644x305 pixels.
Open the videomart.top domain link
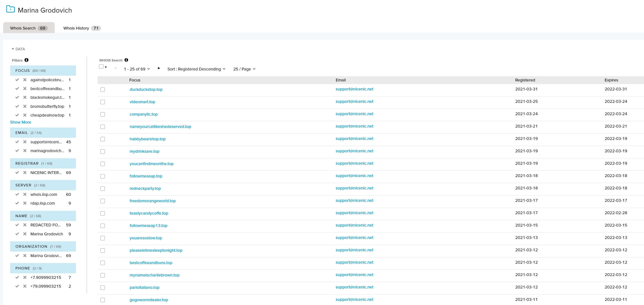(142, 102)
